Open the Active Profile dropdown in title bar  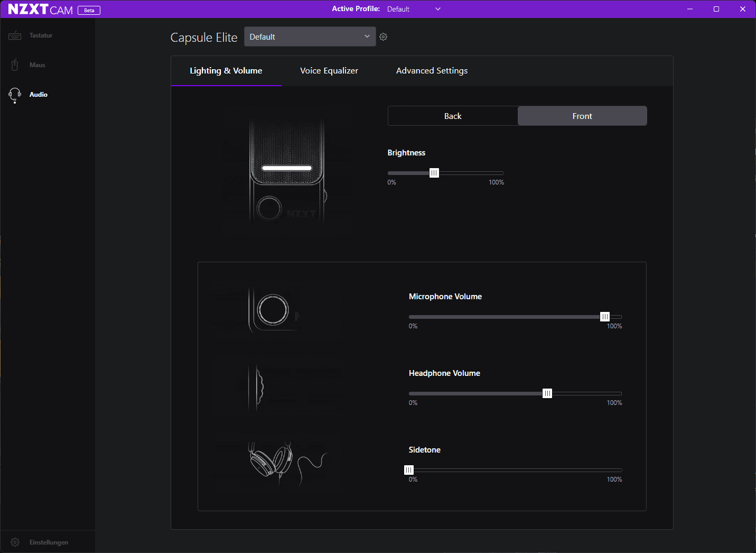click(x=414, y=9)
